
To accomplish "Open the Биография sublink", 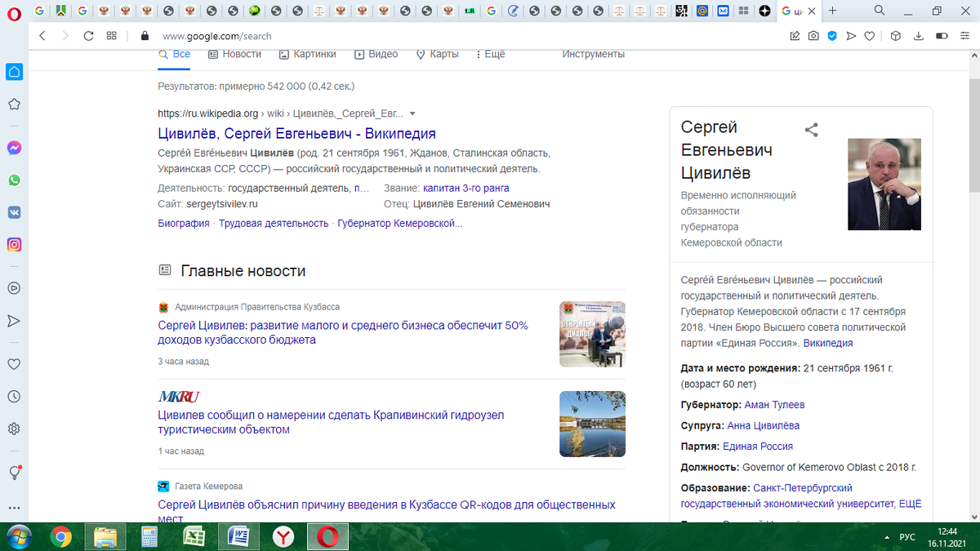I will pos(184,224).
